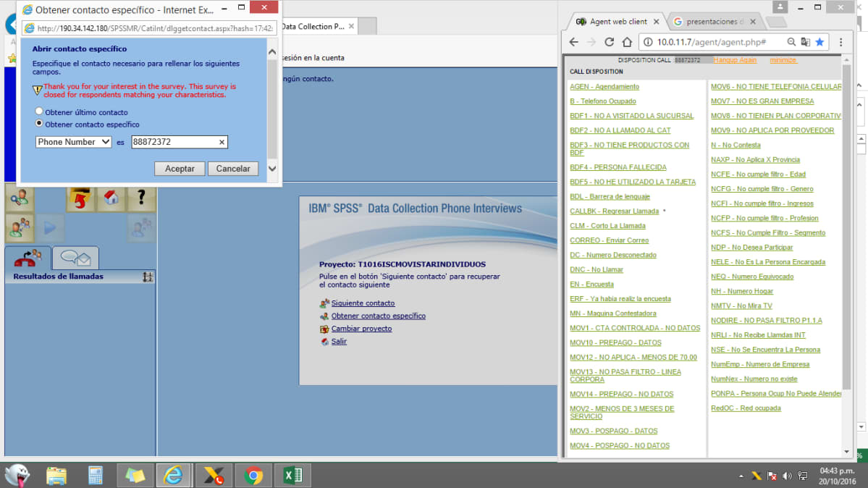Image resolution: width=868 pixels, height=488 pixels.
Task: Go back in Chrome Agent web client
Action: click(x=573, y=42)
